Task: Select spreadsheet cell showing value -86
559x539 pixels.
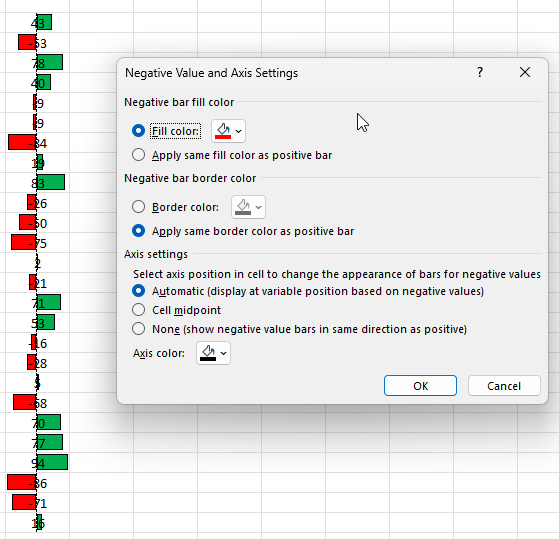Action: tap(37, 483)
